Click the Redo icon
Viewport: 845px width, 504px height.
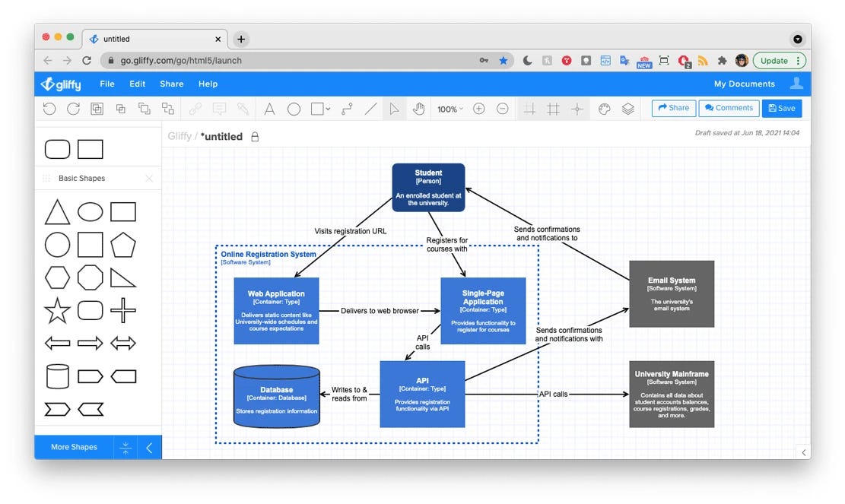(x=73, y=109)
